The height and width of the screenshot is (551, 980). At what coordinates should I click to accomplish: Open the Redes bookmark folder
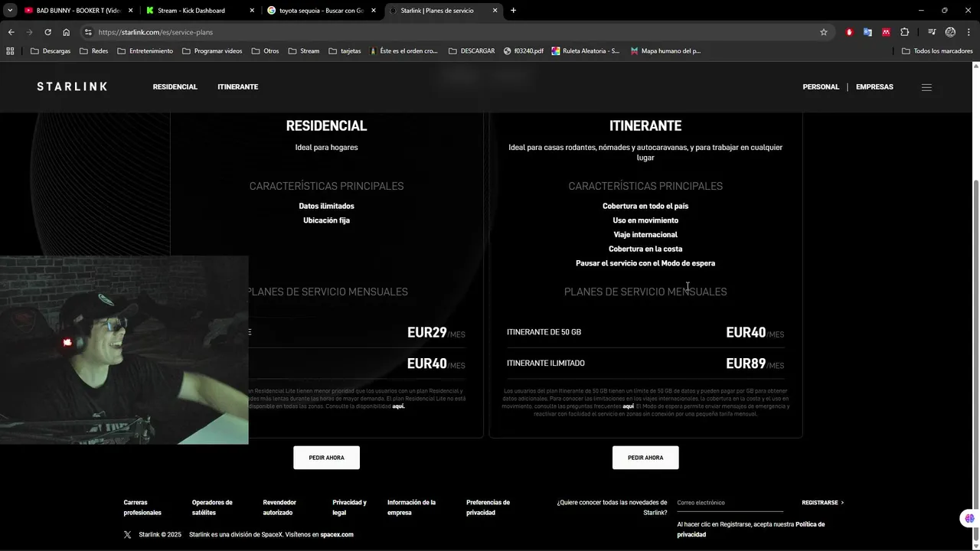coord(94,51)
